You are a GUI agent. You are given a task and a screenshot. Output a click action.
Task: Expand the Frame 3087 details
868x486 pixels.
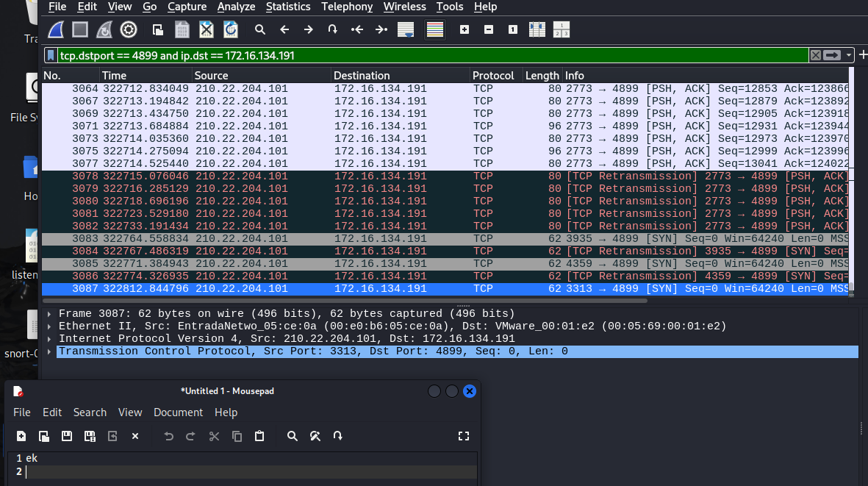point(49,314)
